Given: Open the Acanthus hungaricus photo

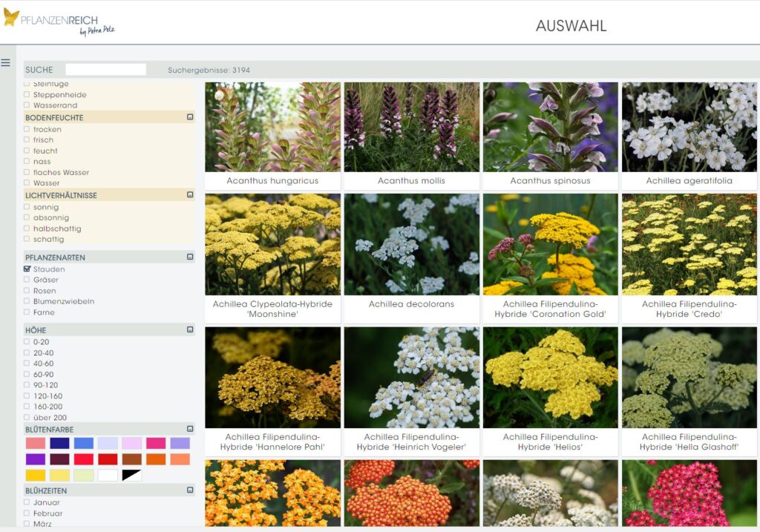Looking at the screenshot, I should pyautogui.click(x=273, y=127).
